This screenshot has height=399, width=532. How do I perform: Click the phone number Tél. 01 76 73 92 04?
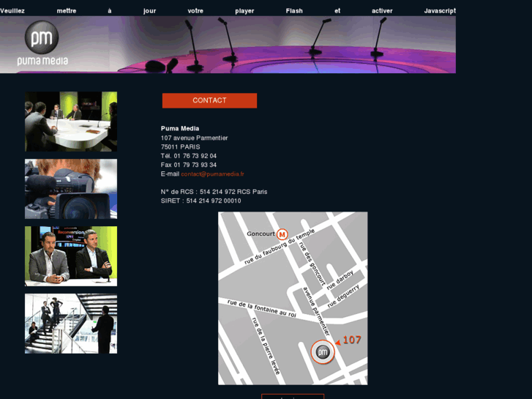click(189, 156)
